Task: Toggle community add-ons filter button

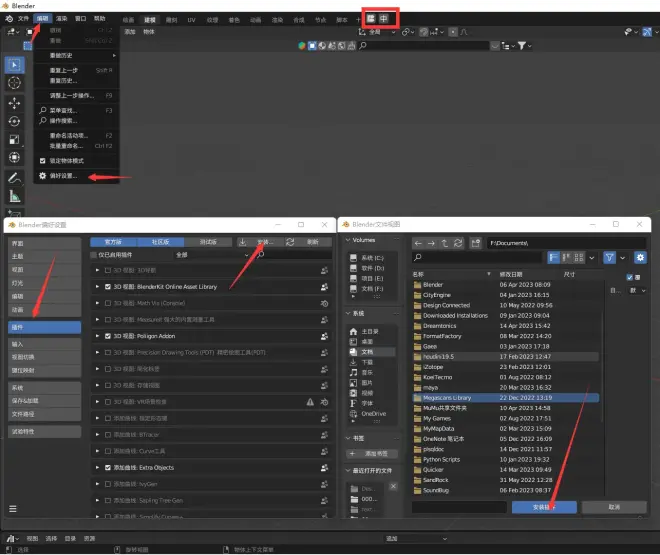Action: [160, 242]
